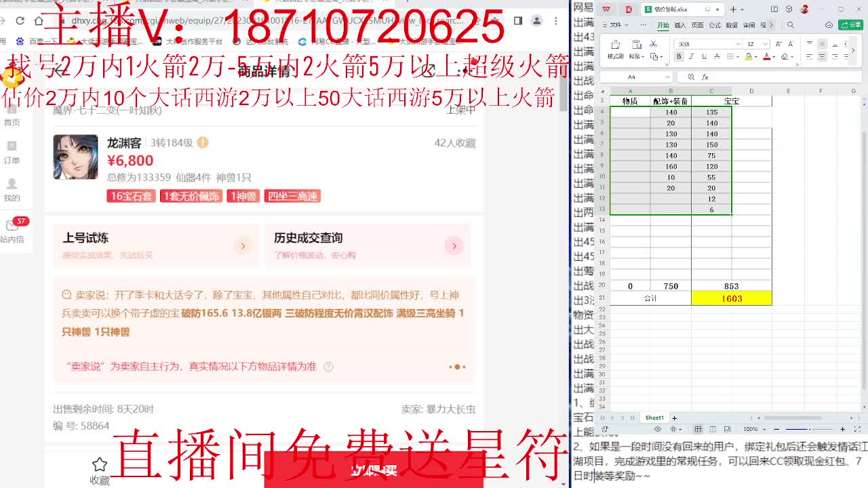Image resolution: width=868 pixels, height=488 pixels.
Task: Open 站内信 messages with badge 57
Action: (12, 231)
